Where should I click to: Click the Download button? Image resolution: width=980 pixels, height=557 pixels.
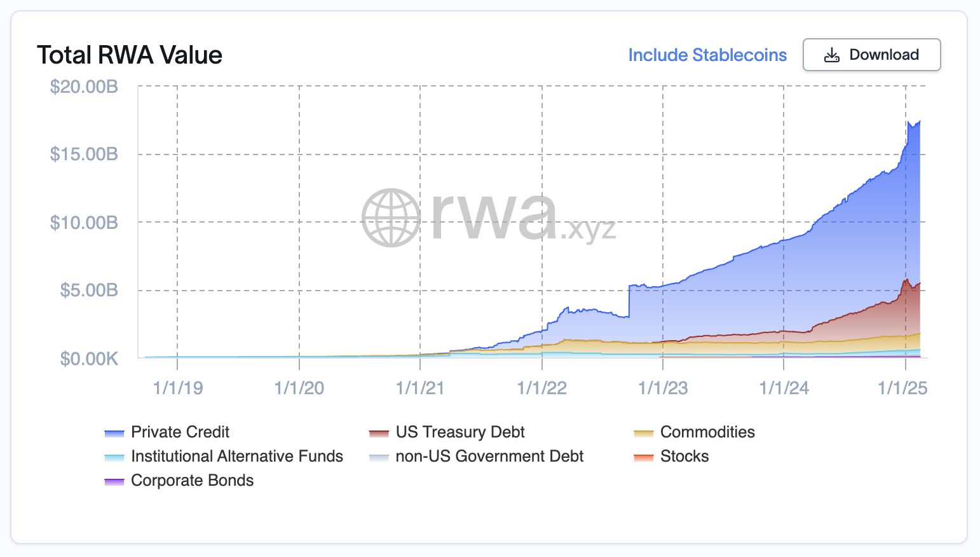[x=871, y=55]
